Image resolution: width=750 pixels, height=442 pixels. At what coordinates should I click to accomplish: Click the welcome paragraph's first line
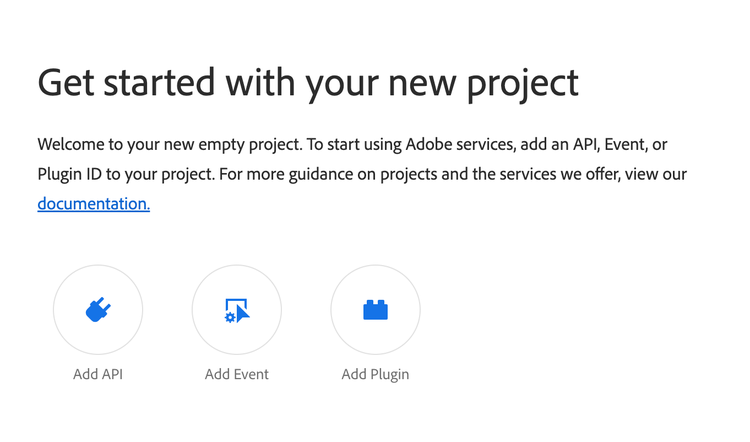click(x=360, y=145)
